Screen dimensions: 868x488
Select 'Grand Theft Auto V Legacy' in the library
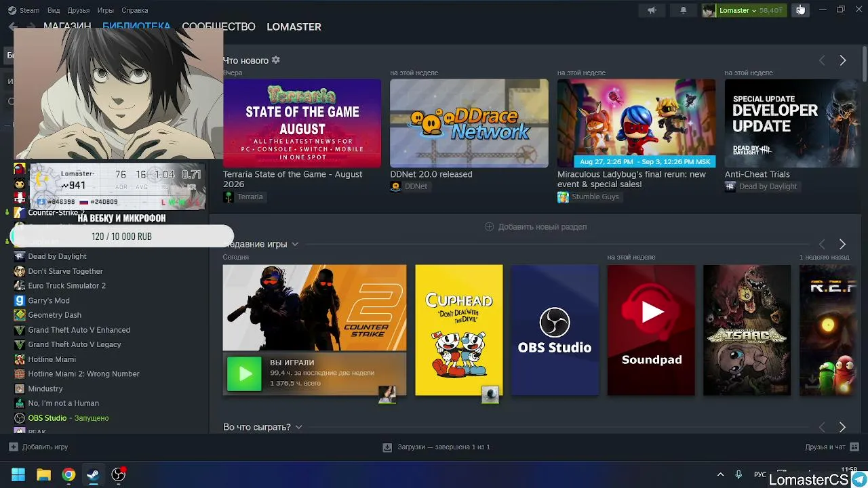[75, 344]
